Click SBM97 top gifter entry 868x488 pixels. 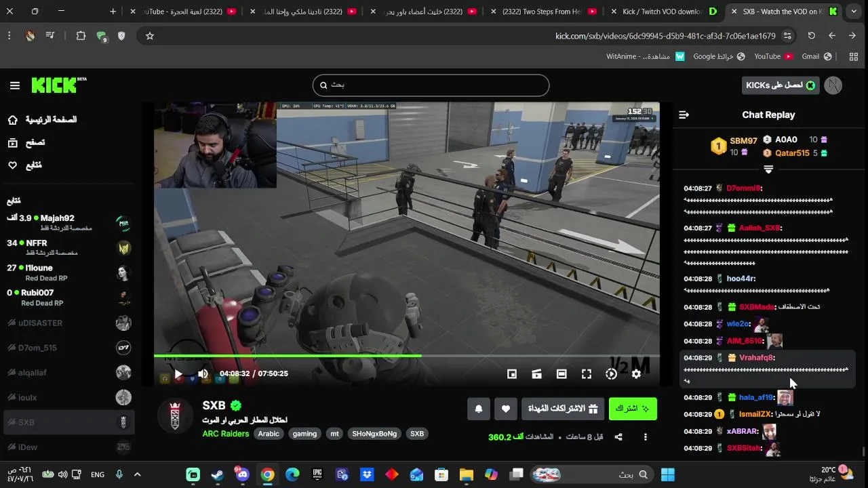coord(735,145)
